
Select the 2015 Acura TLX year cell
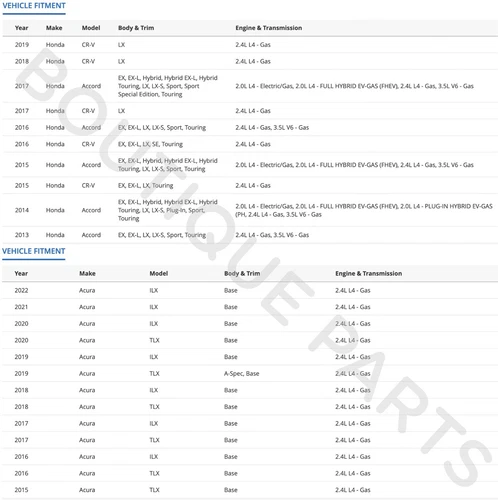click(x=21, y=490)
